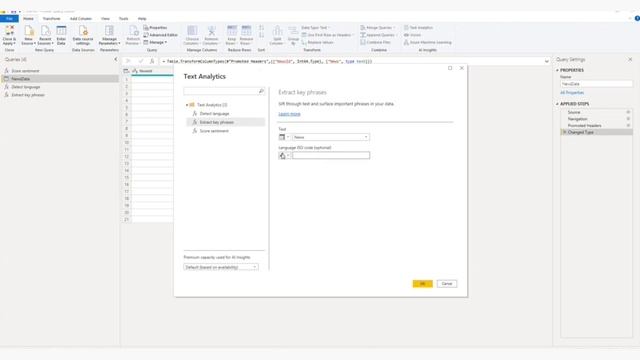Screen dimensions: 640x360
Task: Click the search box in Text Analytics dialog
Action: (224, 91)
